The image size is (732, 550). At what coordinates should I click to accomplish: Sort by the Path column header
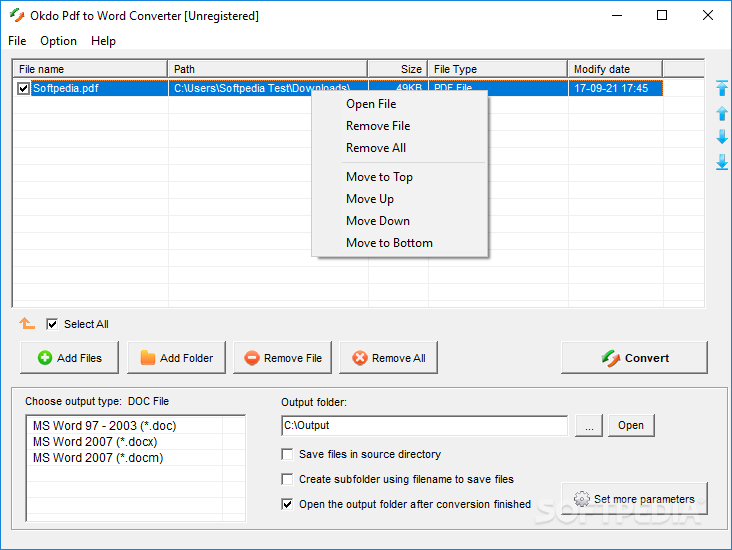click(x=268, y=69)
